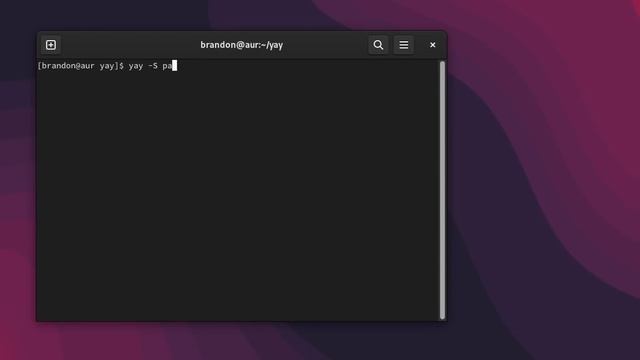The width and height of the screenshot is (640, 360).
Task: Click the prompt text [brandon@aur yay]$
Action: (80, 66)
